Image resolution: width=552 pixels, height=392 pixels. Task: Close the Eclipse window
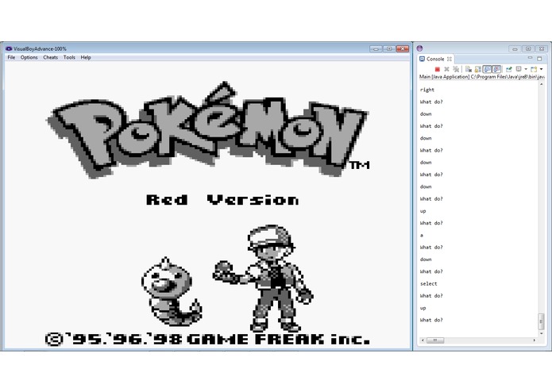(x=542, y=49)
